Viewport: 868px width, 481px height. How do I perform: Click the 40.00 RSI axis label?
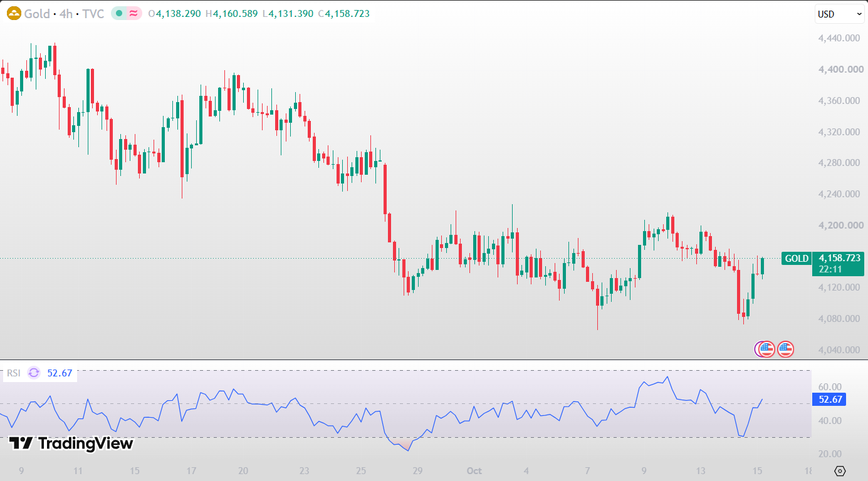pos(830,420)
